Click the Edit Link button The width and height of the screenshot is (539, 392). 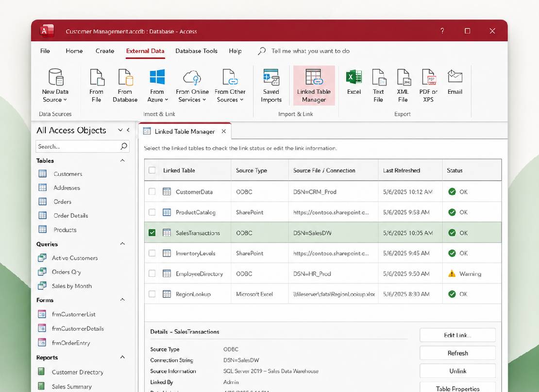pyautogui.click(x=457, y=335)
